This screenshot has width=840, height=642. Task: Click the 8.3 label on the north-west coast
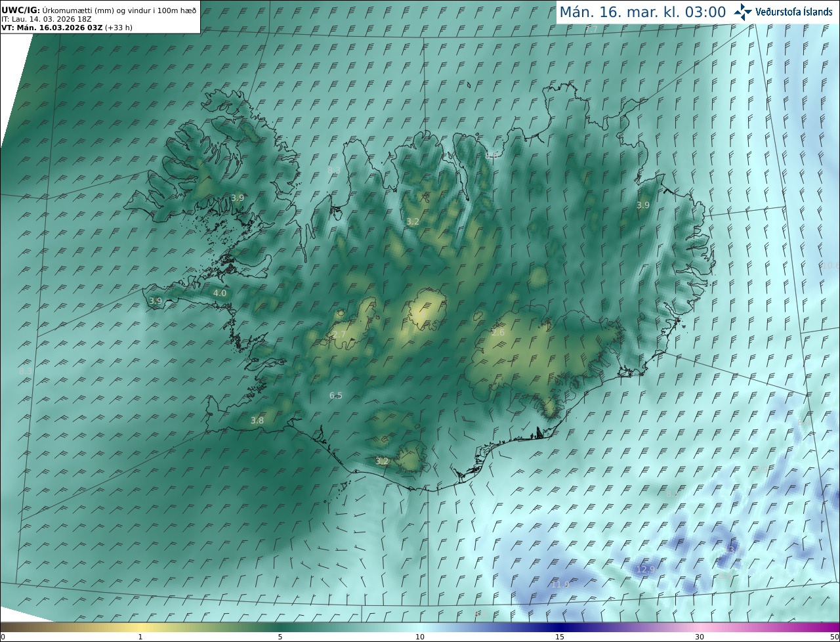[333, 171]
